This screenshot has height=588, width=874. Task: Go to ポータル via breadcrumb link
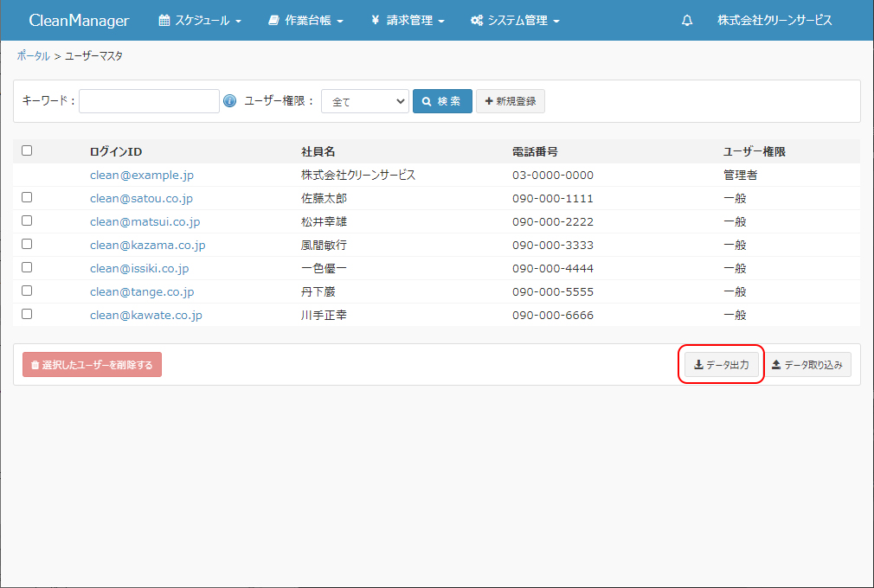point(33,56)
